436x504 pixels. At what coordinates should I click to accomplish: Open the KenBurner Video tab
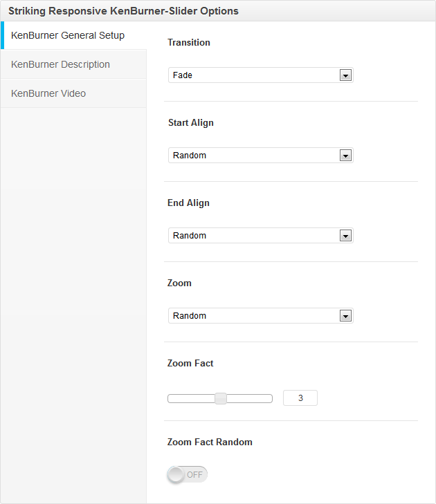coord(48,93)
